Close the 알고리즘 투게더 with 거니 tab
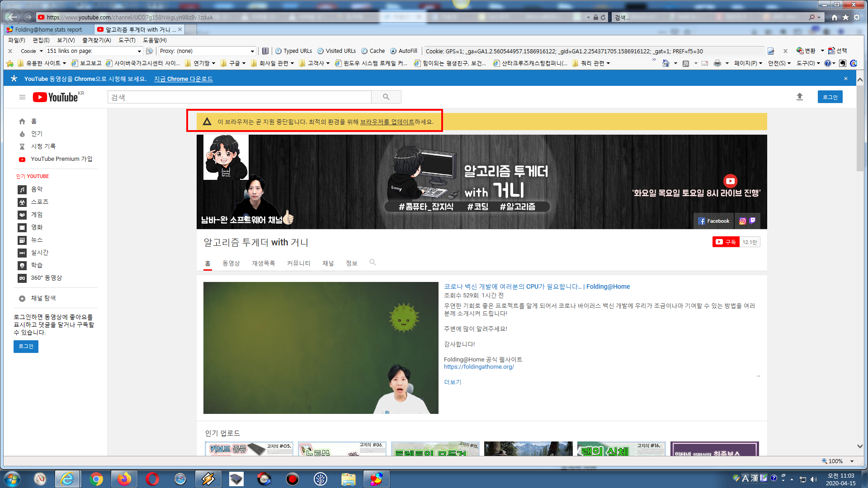The image size is (868, 488). [180, 29]
